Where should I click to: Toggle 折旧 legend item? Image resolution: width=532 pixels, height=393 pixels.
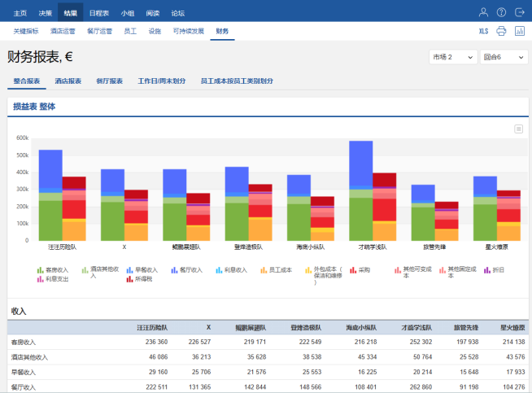(x=494, y=270)
